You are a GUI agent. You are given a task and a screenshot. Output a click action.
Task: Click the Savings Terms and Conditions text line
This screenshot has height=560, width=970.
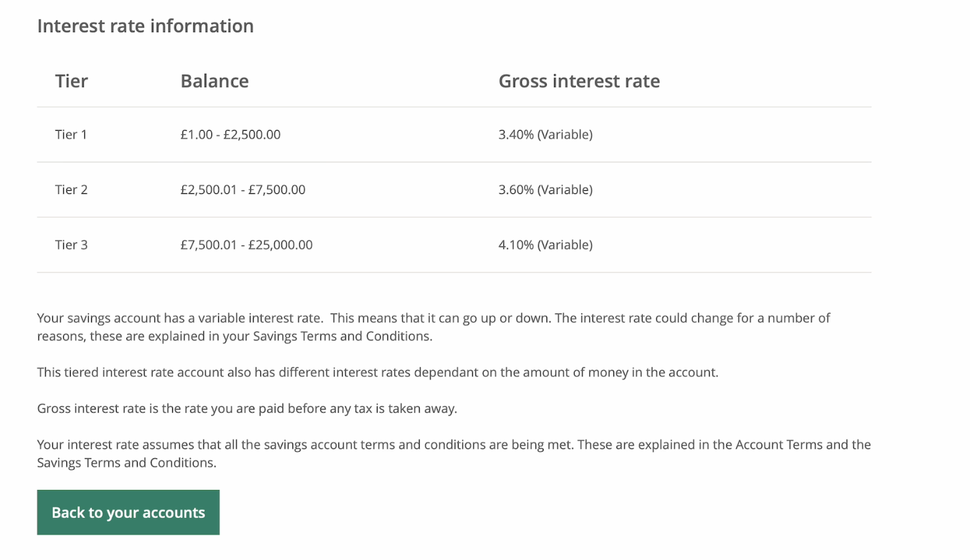[x=127, y=463]
